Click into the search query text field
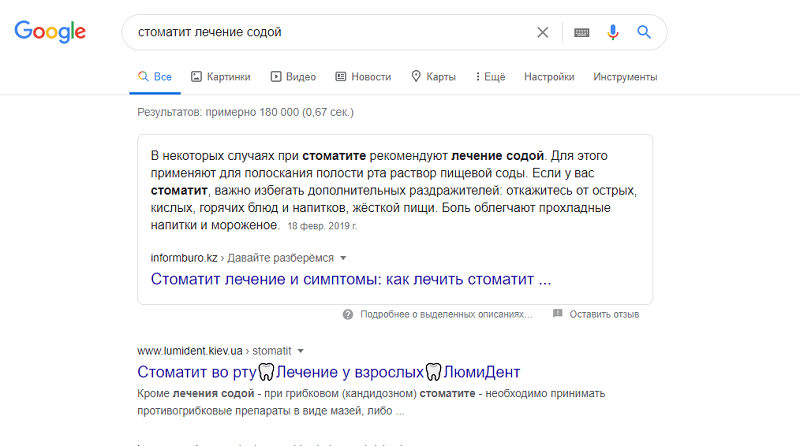This screenshot has height=446, width=800. tap(330, 32)
